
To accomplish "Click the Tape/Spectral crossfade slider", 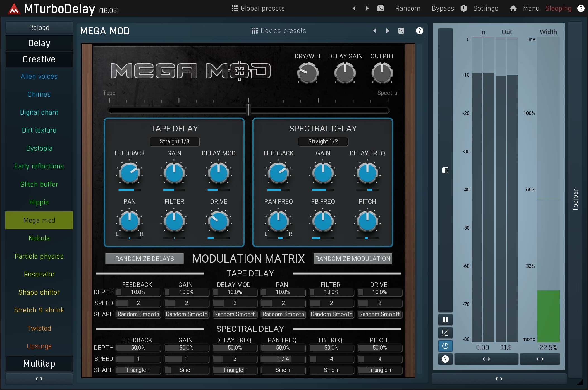I will click(248, 110).
